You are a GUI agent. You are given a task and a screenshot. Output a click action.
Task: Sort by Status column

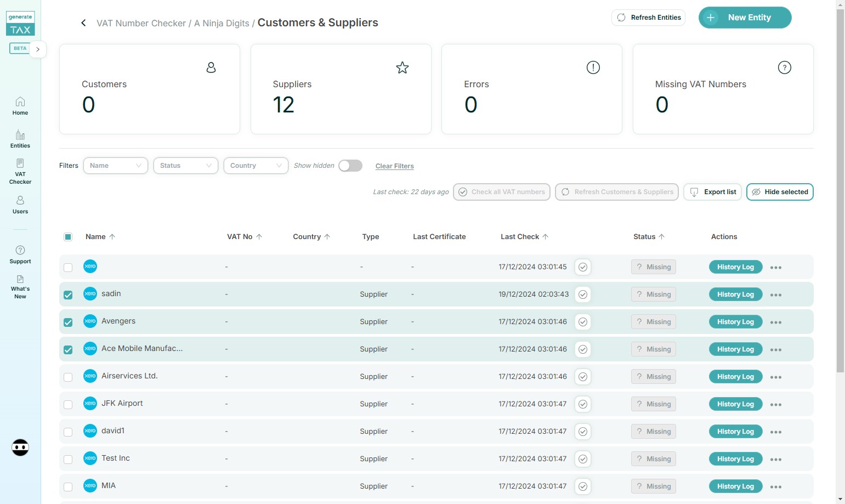pos(649,237)
